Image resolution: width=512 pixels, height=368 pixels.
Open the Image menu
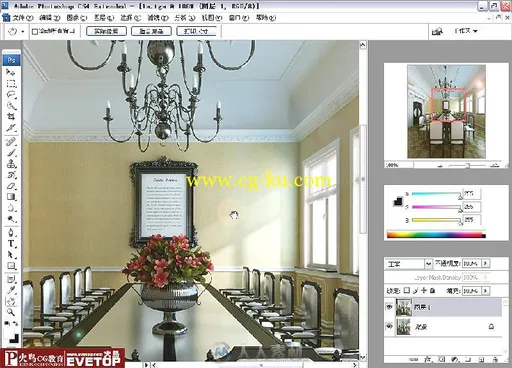pyautogui.click(x=77, y=18)
